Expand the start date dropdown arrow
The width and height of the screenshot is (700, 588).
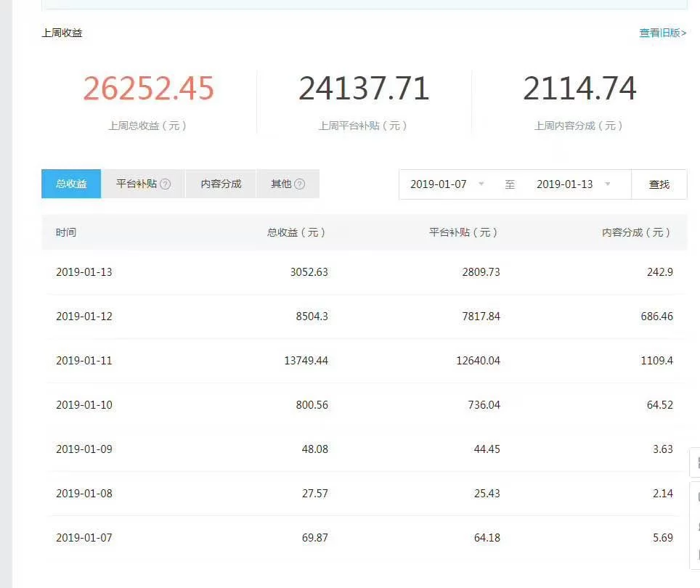point(481,184)
